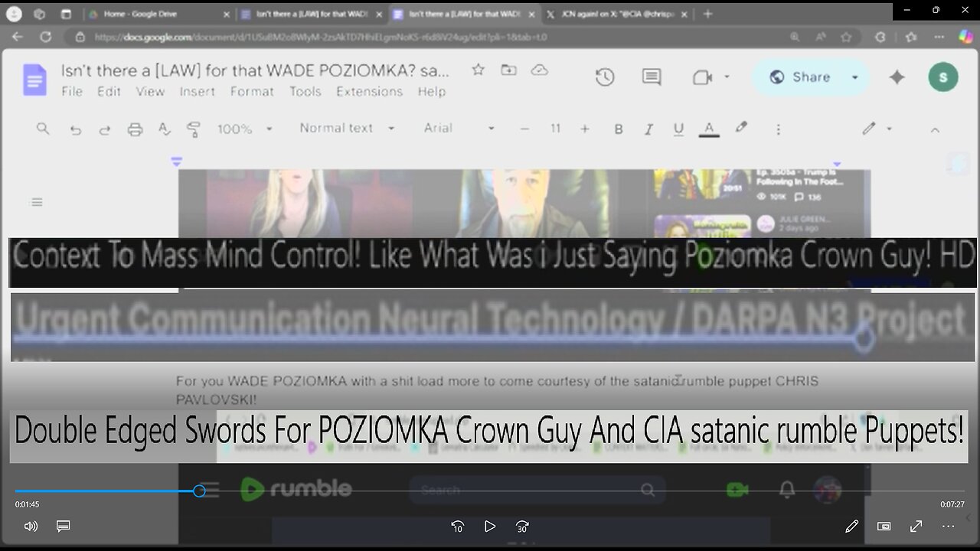Open the Format menu
The width and height of the screenshot is (980, 551).
(x=252, y=91)
